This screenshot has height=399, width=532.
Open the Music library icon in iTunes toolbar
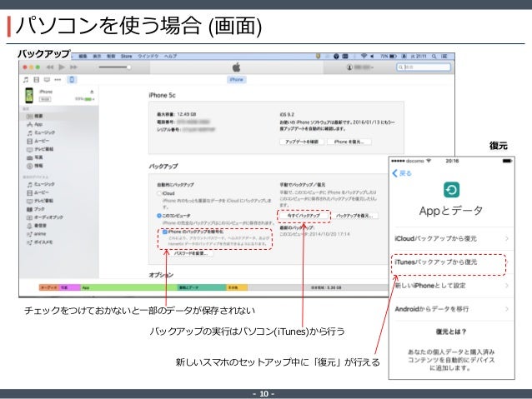pos(26,80)
